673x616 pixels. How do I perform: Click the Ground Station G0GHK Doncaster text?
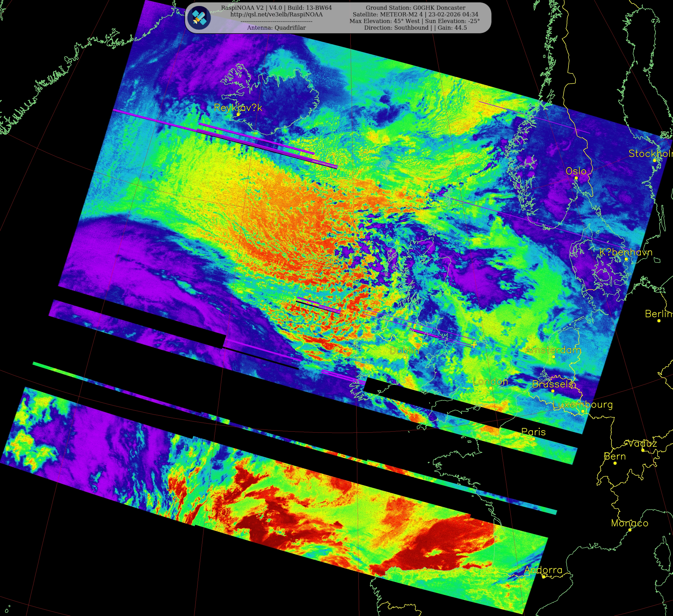point(415,8)
